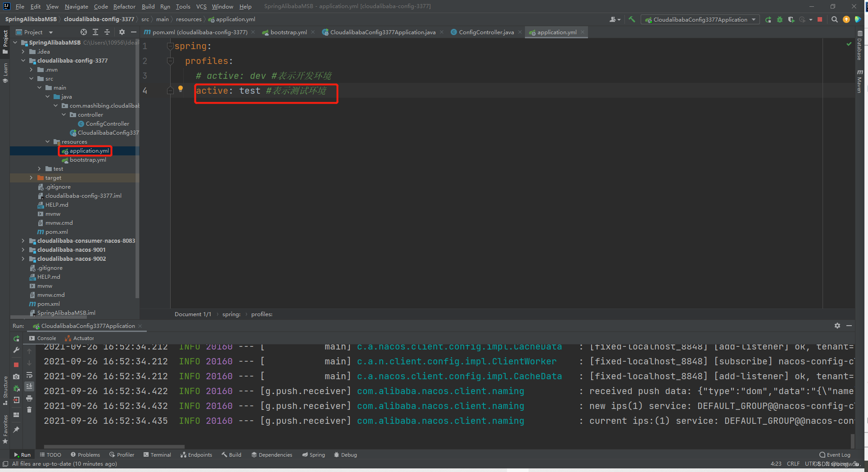
Task: Stop application using top toolbar red square
Action: click(x=820, y=19)
